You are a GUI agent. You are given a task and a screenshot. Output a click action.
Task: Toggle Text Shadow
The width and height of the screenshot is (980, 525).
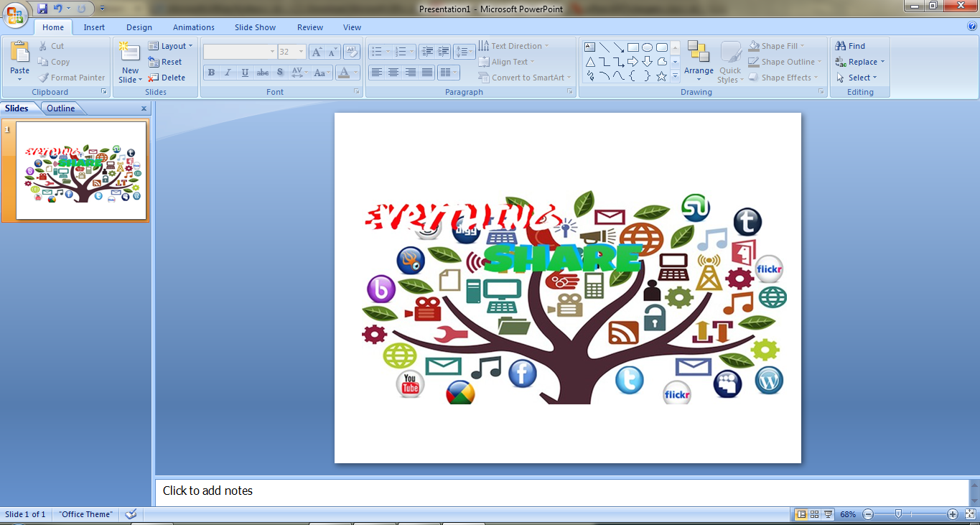(x=279, y=73)
